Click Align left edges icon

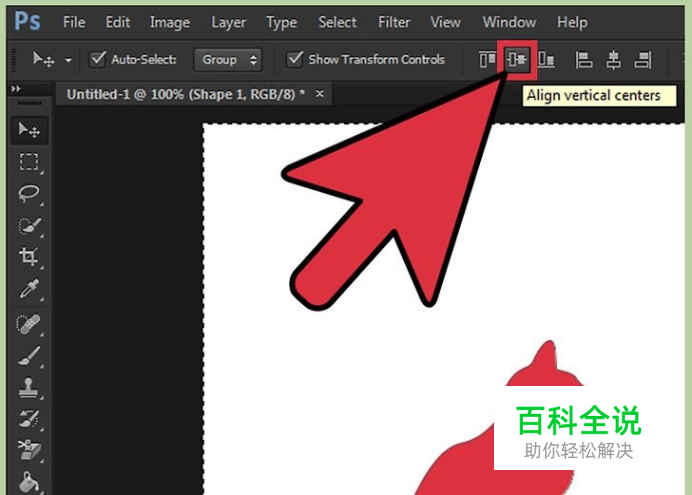[584, 60]
